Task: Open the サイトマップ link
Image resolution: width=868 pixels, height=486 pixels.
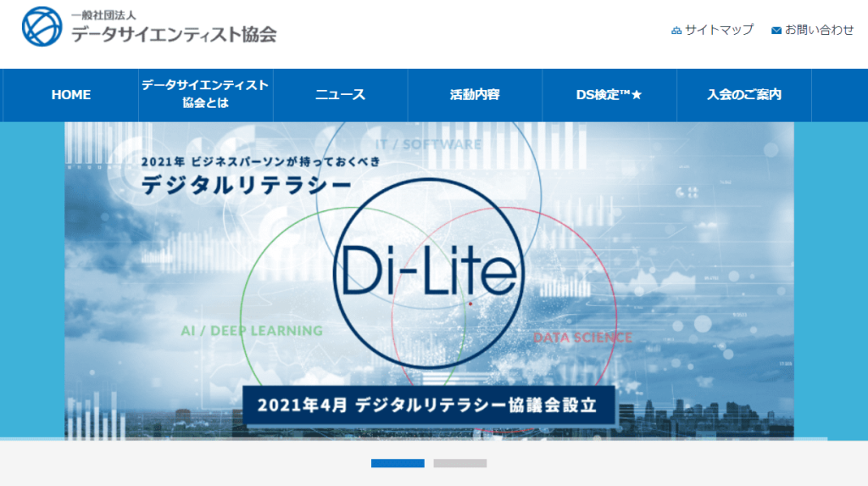Action: 719,30
